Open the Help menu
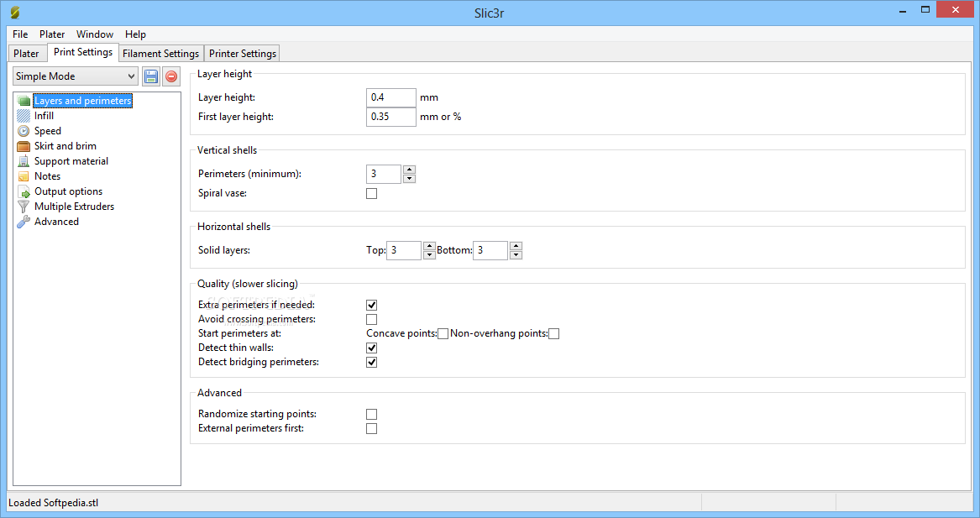Viewport: 980px width, 518px height. click(x=135, y=34)
